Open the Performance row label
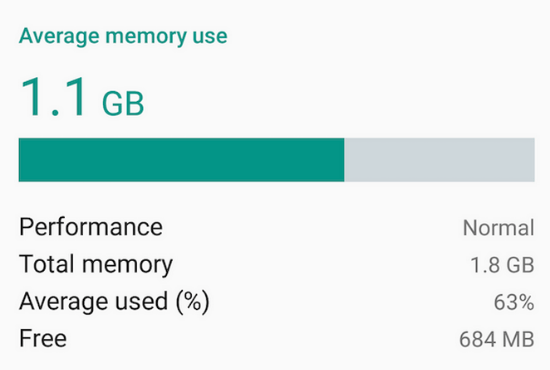Screen dimensions: 550x370 [91, 227]
